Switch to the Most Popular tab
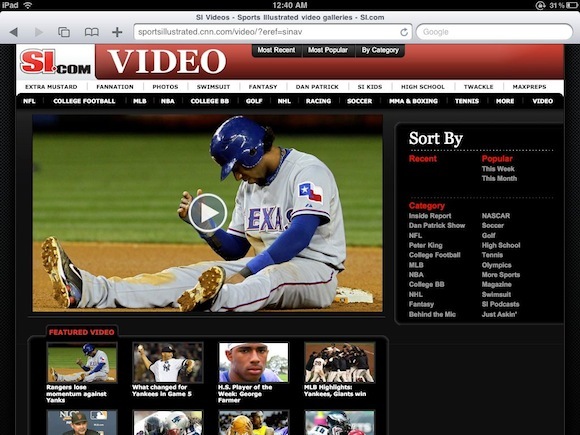580x435 pixels. coord(328,50)
